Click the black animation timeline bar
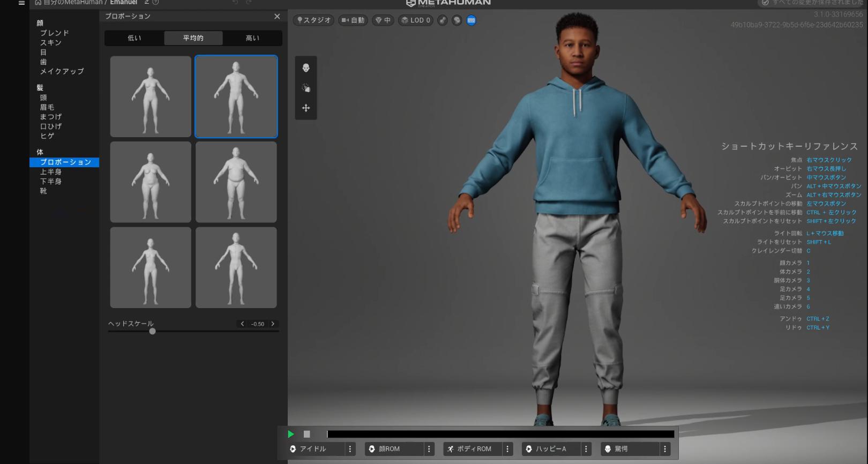Screen dimensions: 868x464 (500, 434)
